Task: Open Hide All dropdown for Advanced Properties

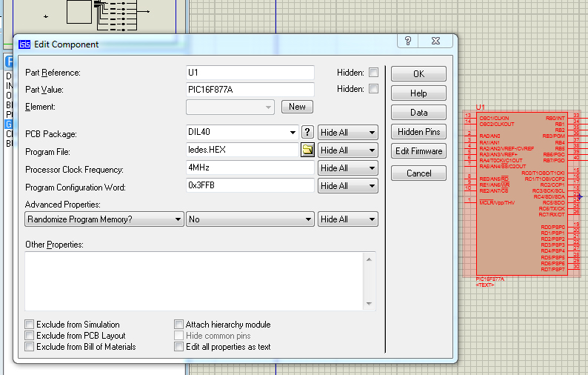Action: click(347, 219)
